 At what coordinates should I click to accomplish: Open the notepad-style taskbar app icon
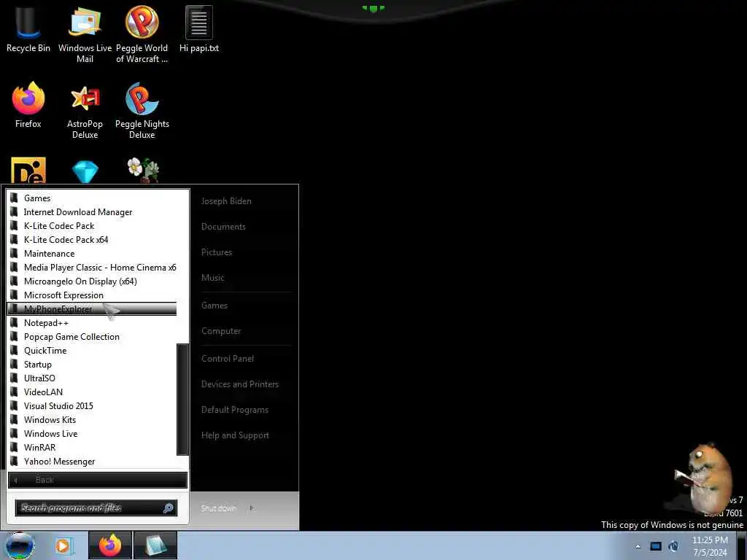point(155,545)
